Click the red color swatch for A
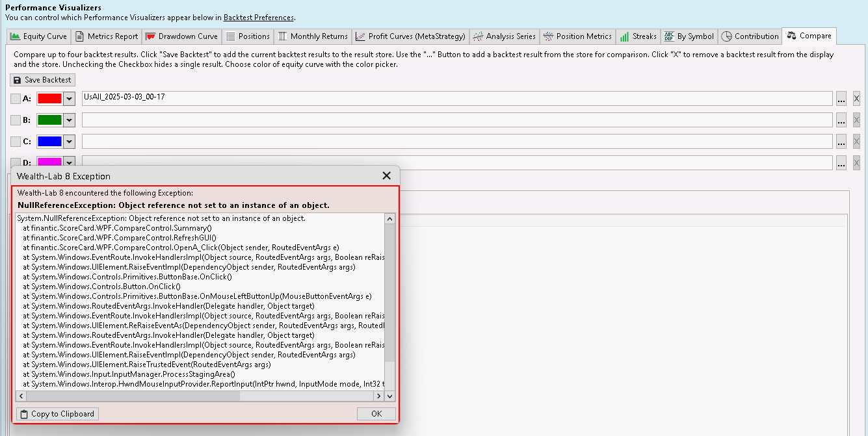 (49, 99)
